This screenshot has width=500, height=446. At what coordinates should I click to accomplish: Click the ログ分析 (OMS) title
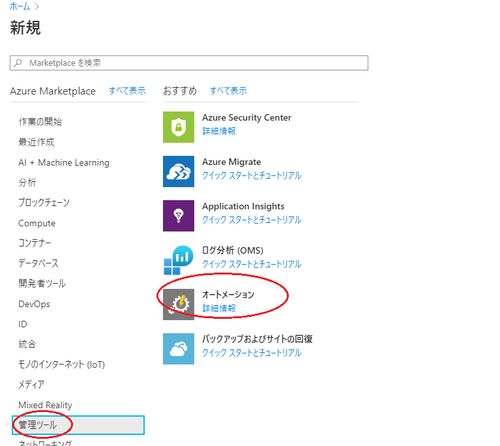(x=233, y=250)
